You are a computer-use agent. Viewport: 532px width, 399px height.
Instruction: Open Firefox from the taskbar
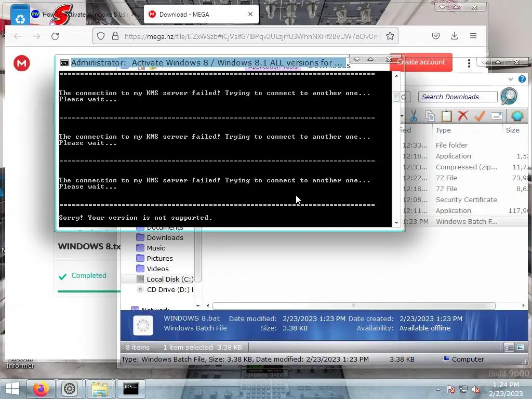pos(41,389)
